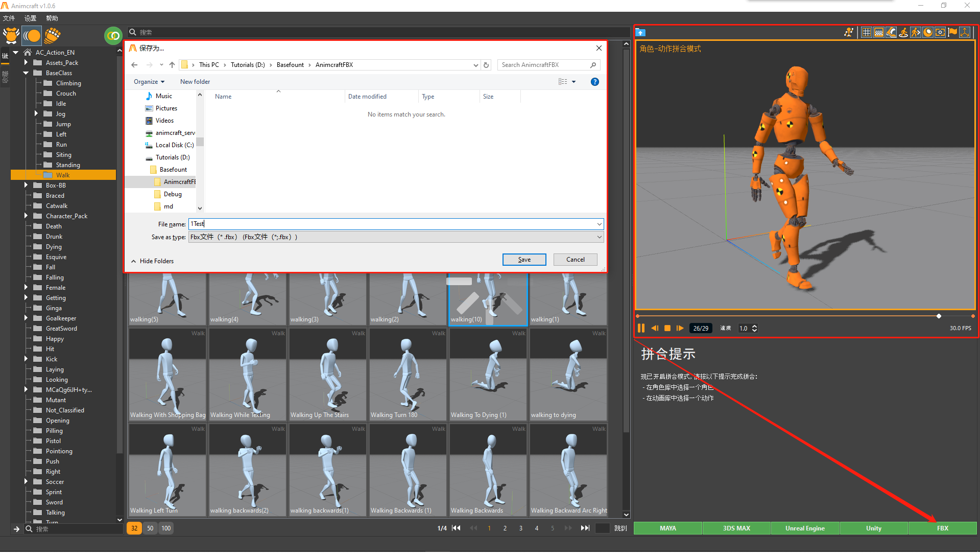Viewport: 980px width, 556px height.
Task: Expand the Jog folder
Action: 36,113
